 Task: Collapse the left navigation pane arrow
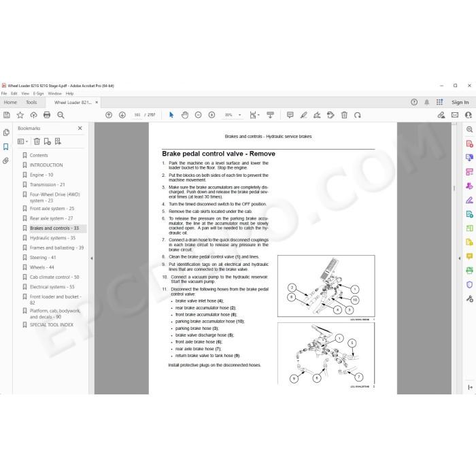(x=92, y=258)
